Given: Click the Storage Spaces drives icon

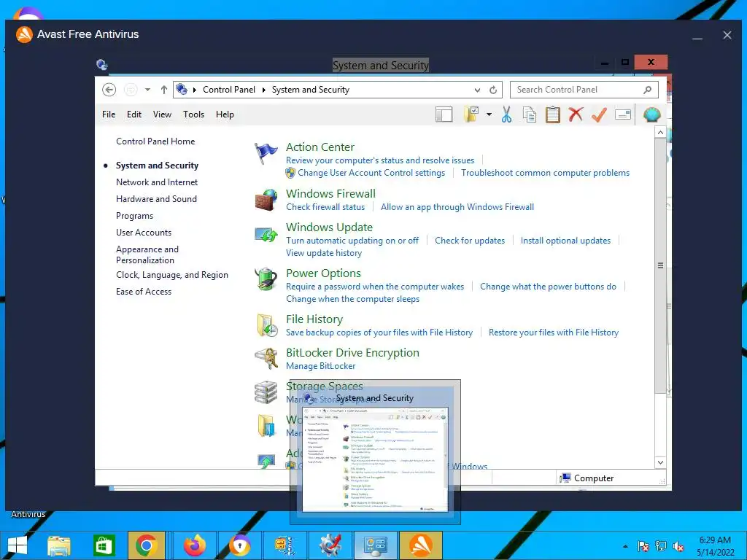Looking at the screenshot, I should [266, 392].
